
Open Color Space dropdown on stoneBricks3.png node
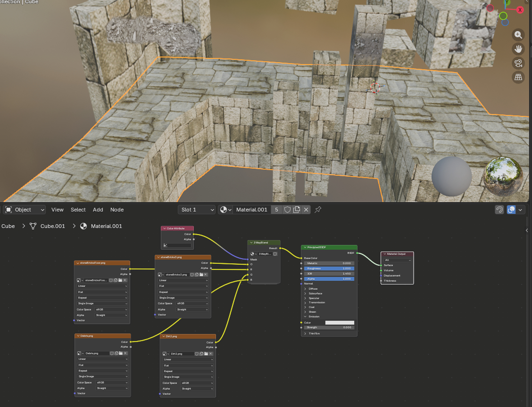coord(191,304)
